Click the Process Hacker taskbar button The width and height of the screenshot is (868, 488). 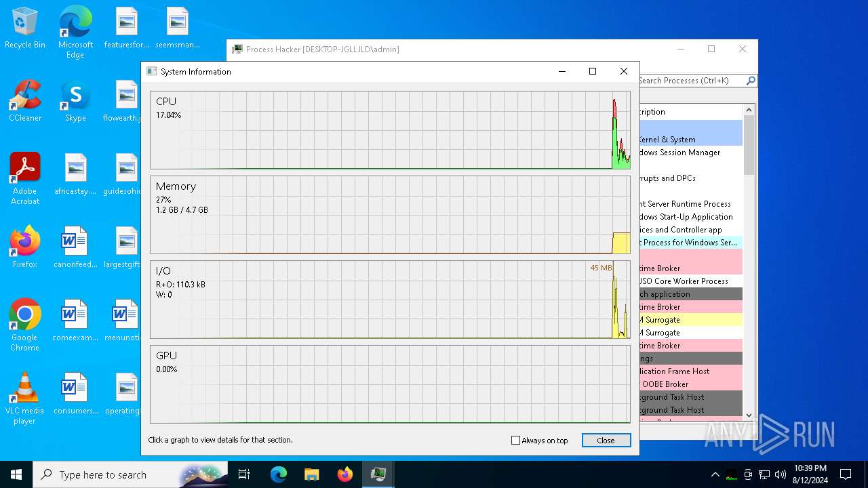point(378,474)
